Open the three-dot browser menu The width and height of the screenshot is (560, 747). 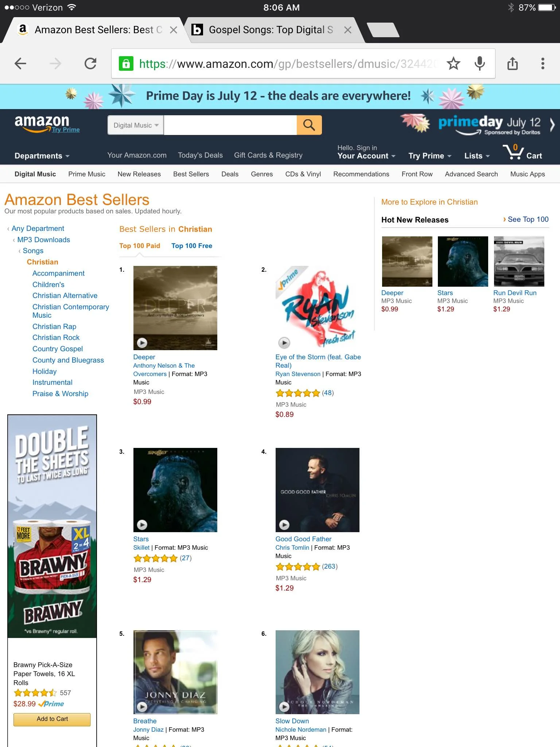point(543,63)
